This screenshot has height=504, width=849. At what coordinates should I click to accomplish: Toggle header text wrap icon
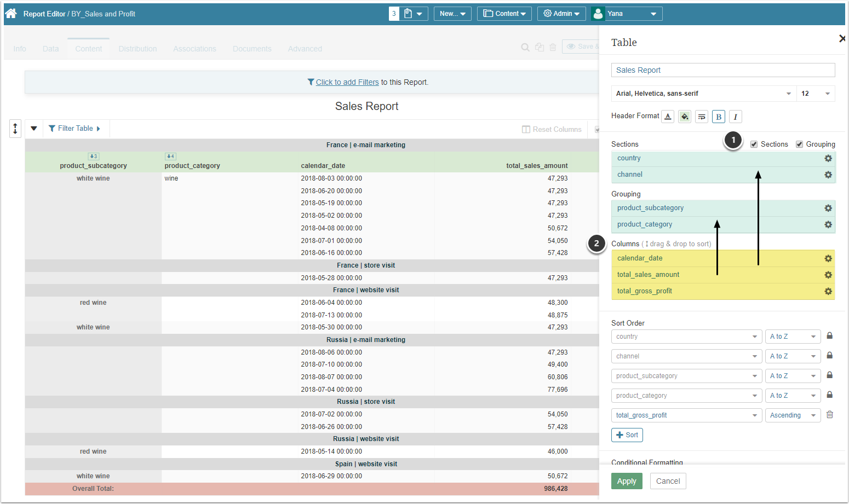[702, 117]
